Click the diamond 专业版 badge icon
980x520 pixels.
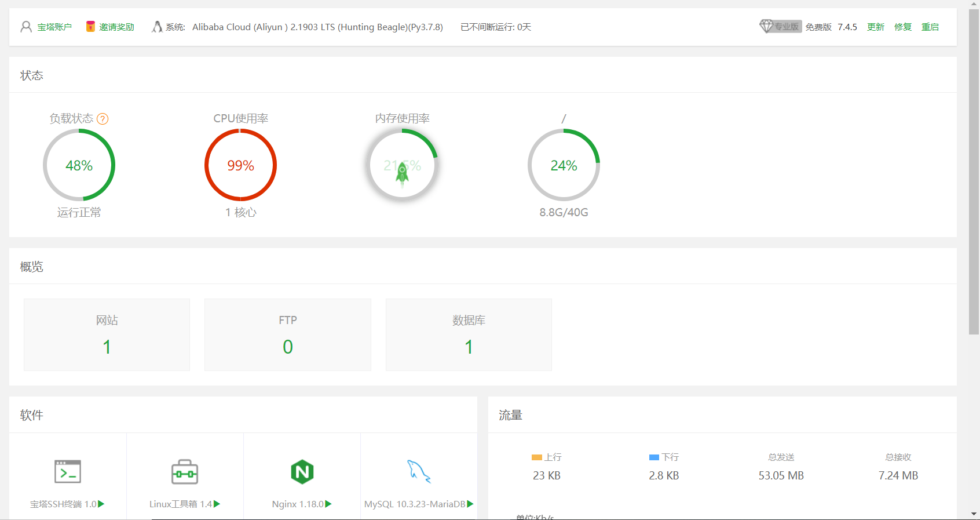(x=766, y=26)
